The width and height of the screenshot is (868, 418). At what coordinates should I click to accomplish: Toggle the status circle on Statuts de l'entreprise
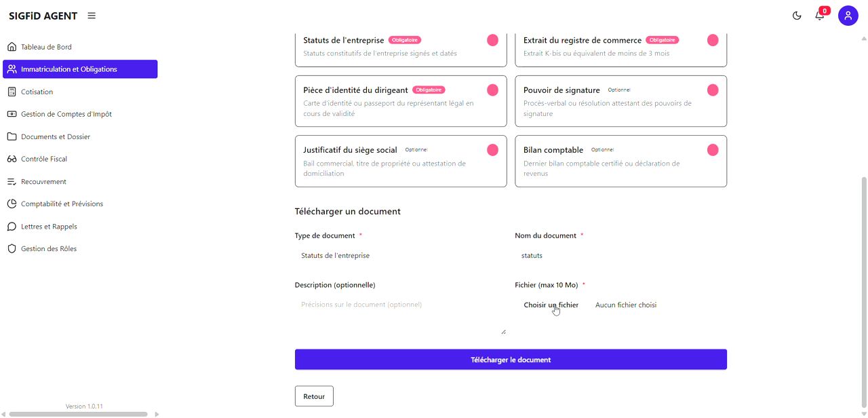[492, 40]
